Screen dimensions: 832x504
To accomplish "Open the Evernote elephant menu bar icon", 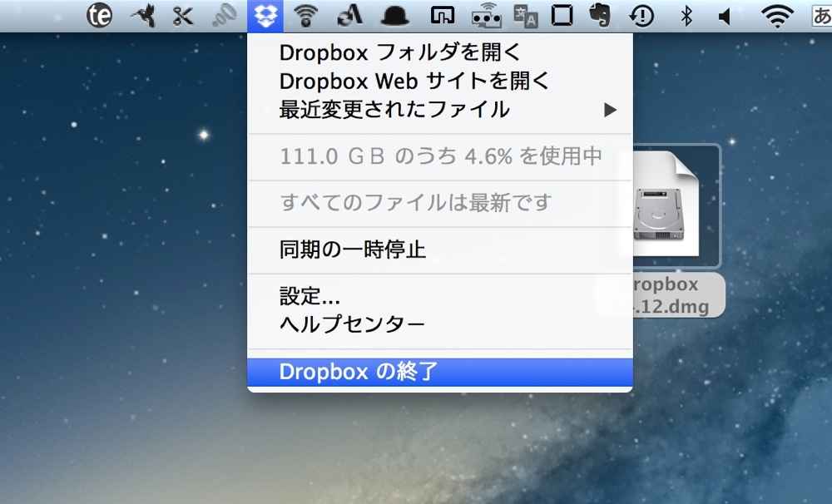I will (x=600, y=15).
